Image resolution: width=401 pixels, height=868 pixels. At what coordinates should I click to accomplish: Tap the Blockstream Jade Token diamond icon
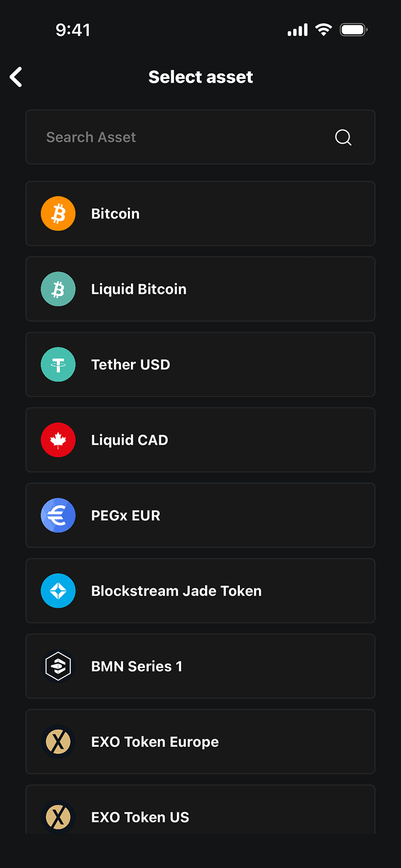tap(58, 590)
